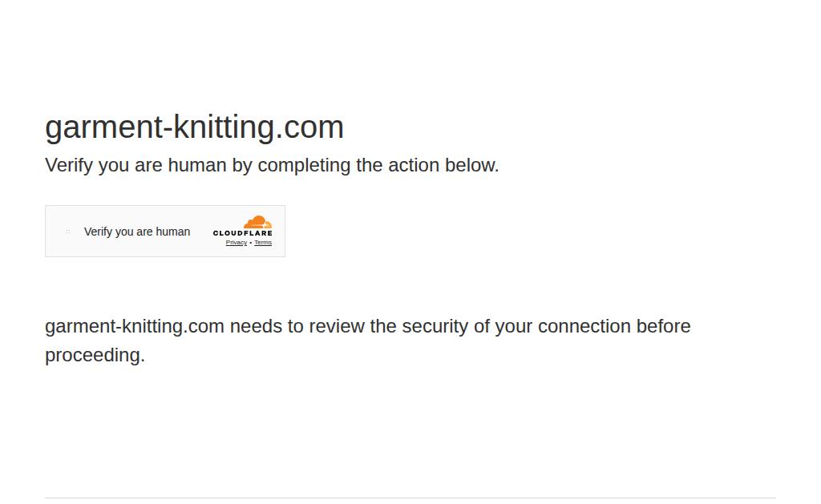The width and height of the screenshot is (821, 504).
Task: Click the 'Verify you are human' label
Action: (137, 232)
